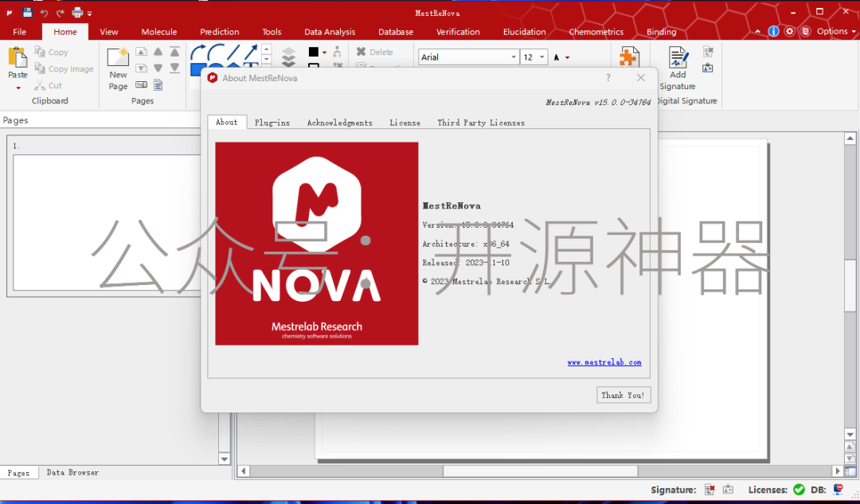Image resolution: width=860 pixels, height=504 pixels.
Task: Click the previous page icon in Pages group
Action: pos(142,52)
